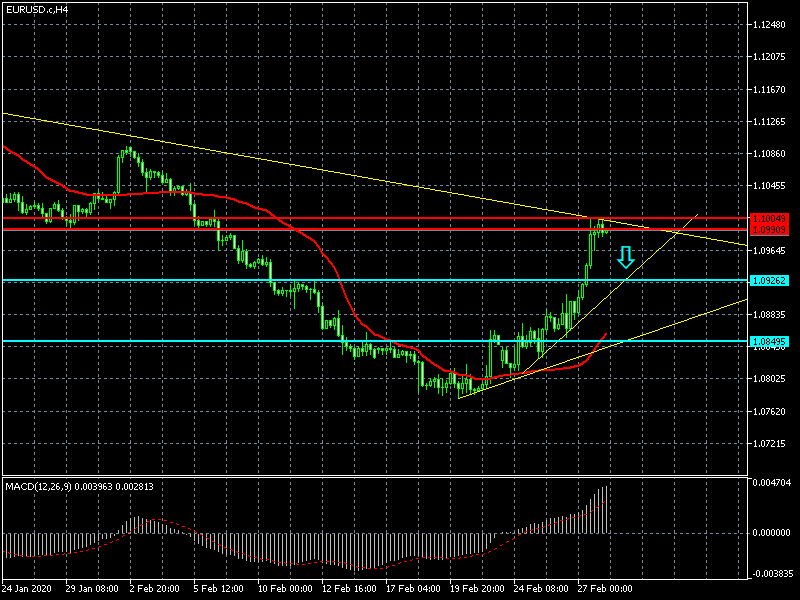The height and width of the screenshot is (600, 800).
Task: Click the 1.12480 price scale value
Action: coord(773,25)
